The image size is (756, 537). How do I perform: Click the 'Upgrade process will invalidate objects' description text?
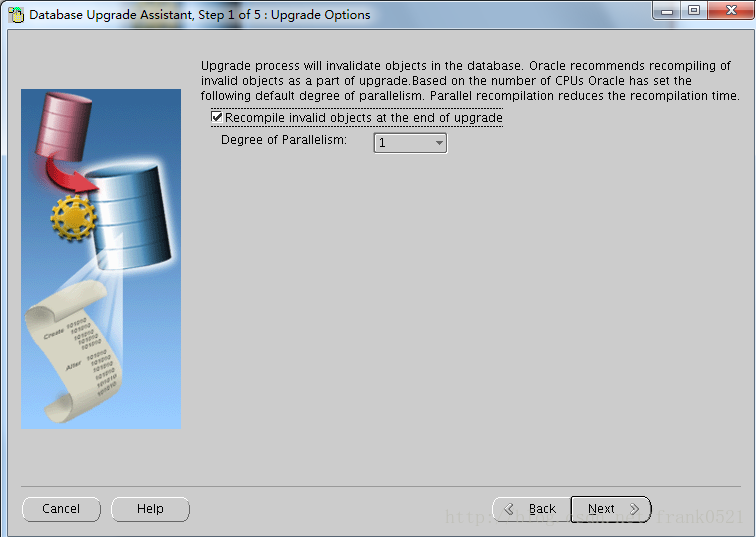pyautogui.click(x=470, y=81)
